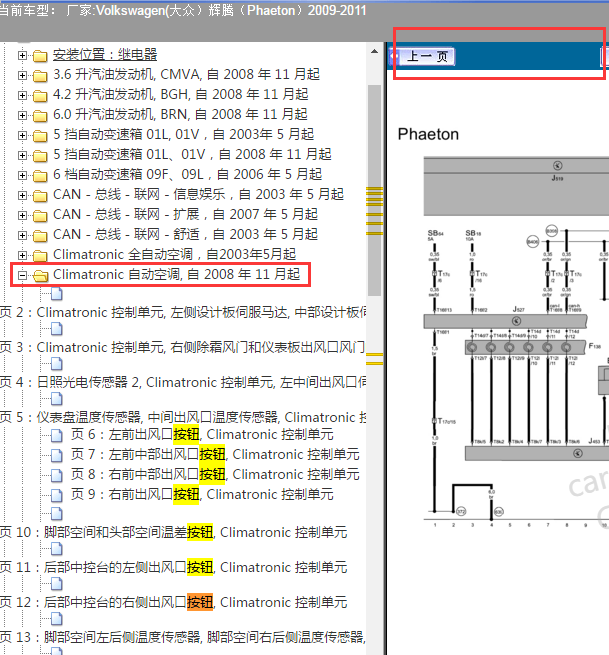Expand CAN 总线 联网 扩展 node
Viewport: 609px width, 655px height.
click(23, 216)
